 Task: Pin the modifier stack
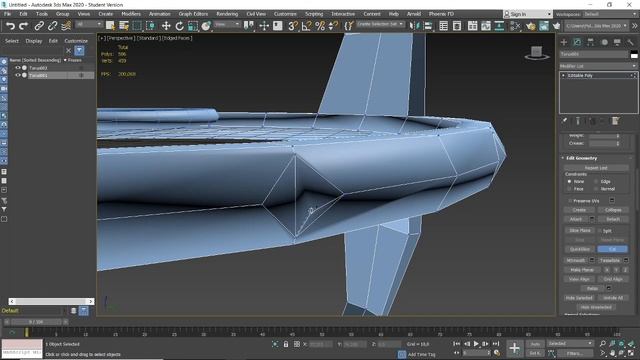(564, 121)
